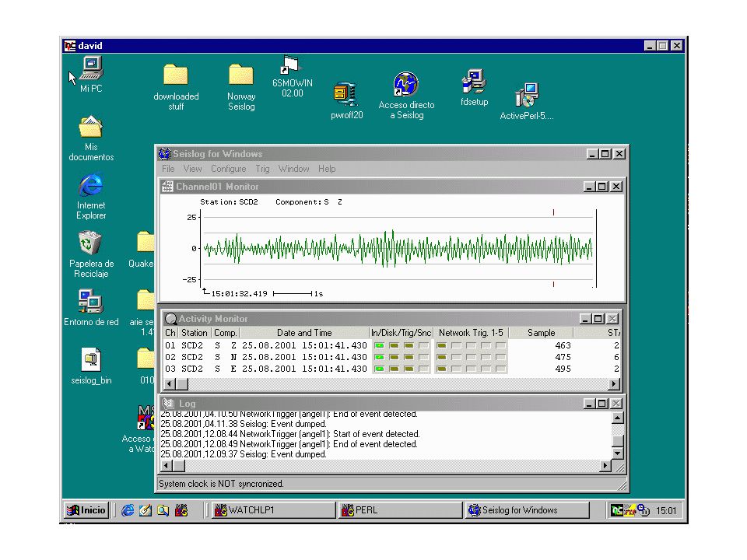
Task: Click the 15:01 taskbar clock
Action: tap(666, 511)
